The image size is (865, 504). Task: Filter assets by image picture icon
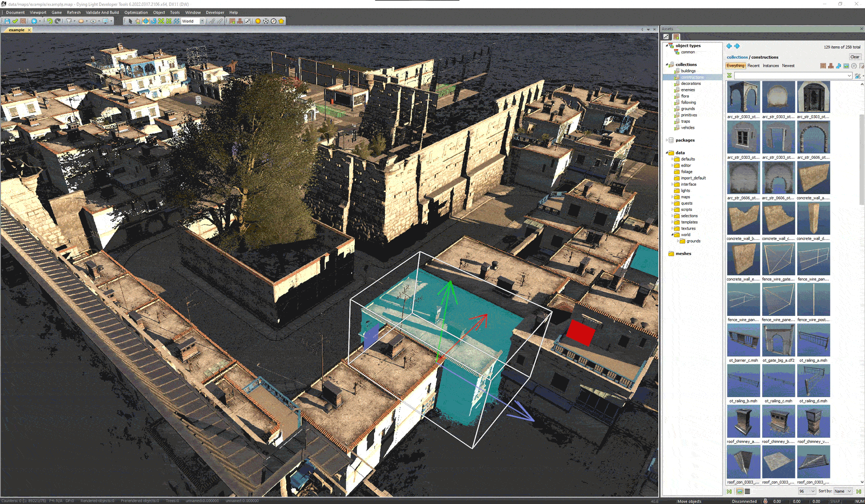click(846, 66)
